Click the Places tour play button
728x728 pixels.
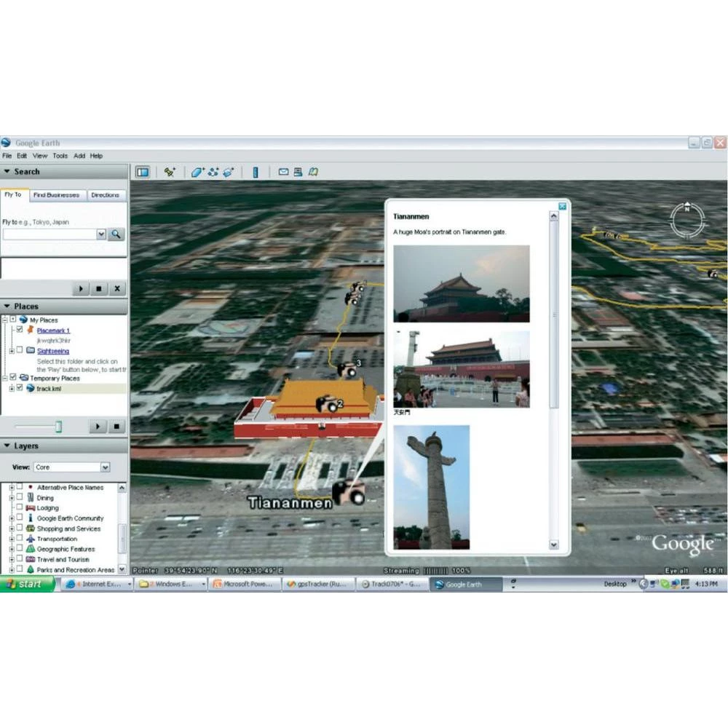98,427
